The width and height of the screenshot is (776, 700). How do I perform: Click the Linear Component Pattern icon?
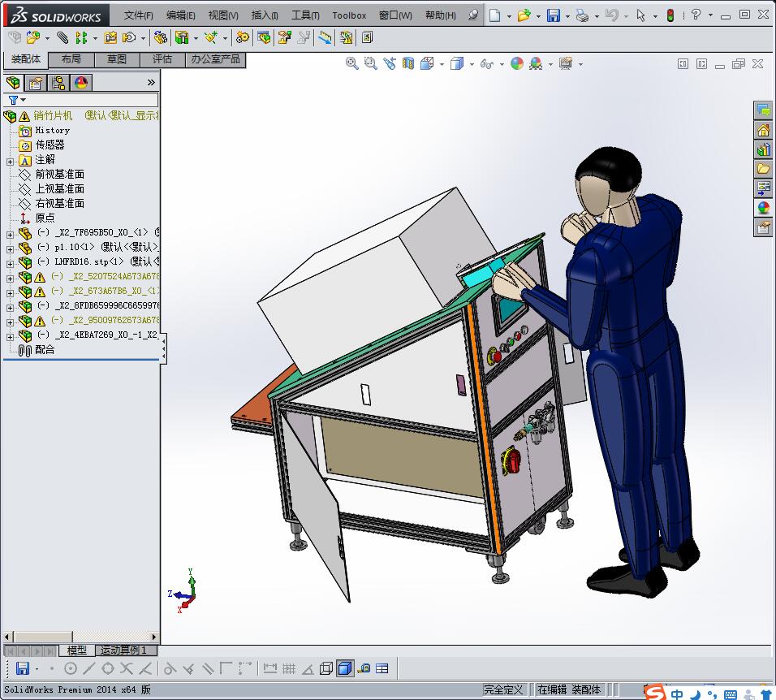tap(81, 37)
